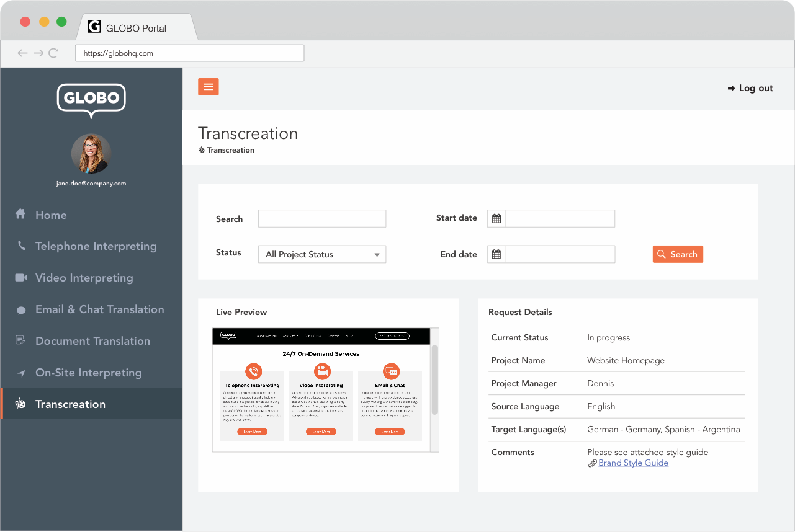Viewport: 795px width, 532px height.
Task: Click the jane.doe@company.com email text
Action: [91, 184]
